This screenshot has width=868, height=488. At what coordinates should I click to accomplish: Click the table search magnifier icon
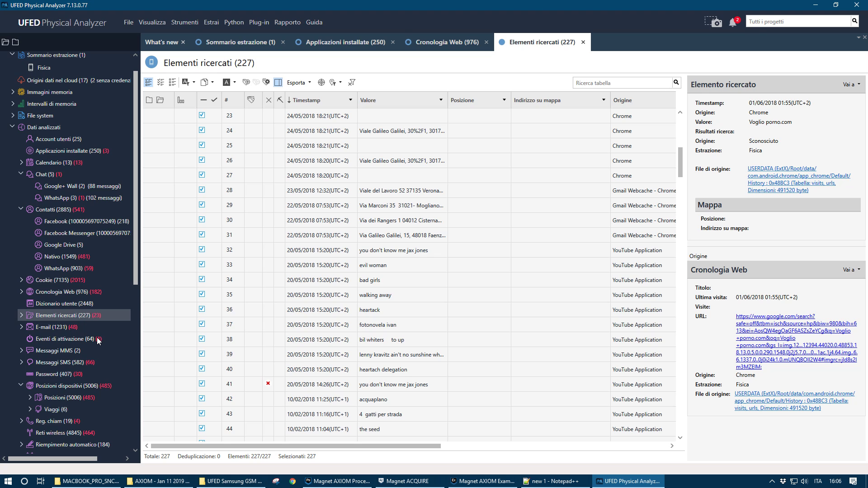pyautogui.click(x=676, y=82)
